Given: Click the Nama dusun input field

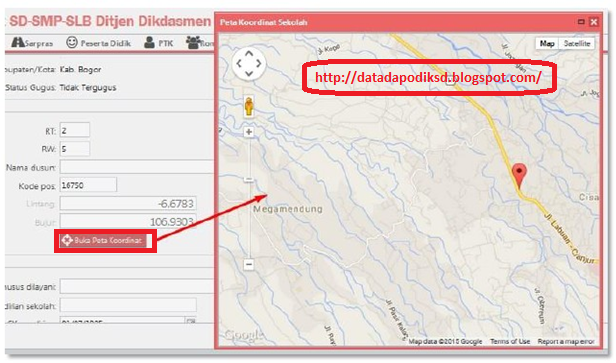Looking at the screenshot, I should 137,167.
